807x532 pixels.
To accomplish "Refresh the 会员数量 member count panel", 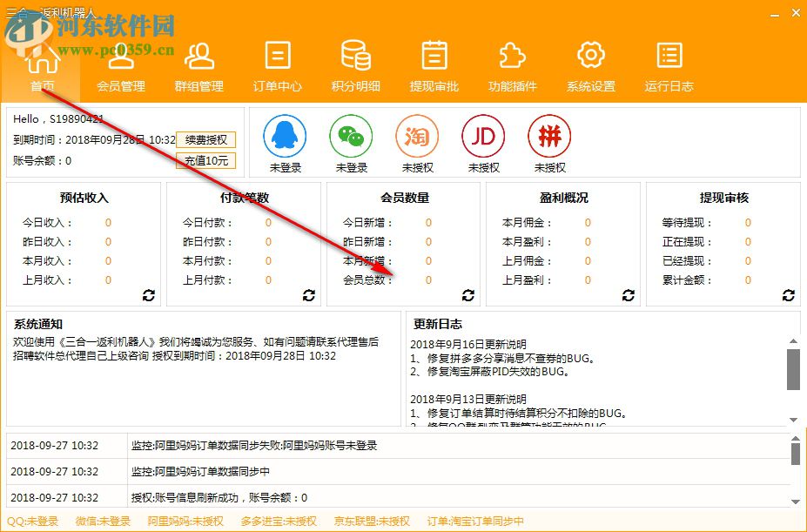I will (x=468, y=295).
